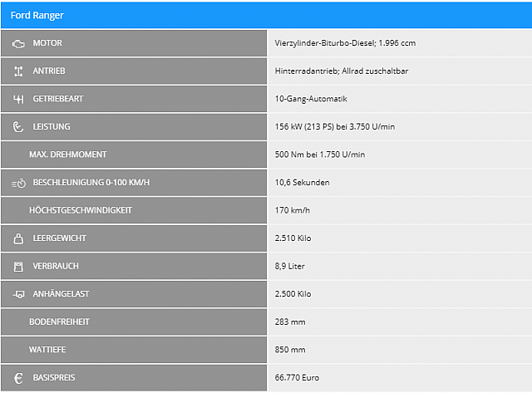Viewport: 532px width, 393px height.
Task: Click the 170 km/h top speed value
Action: click(x=293, y=210)
